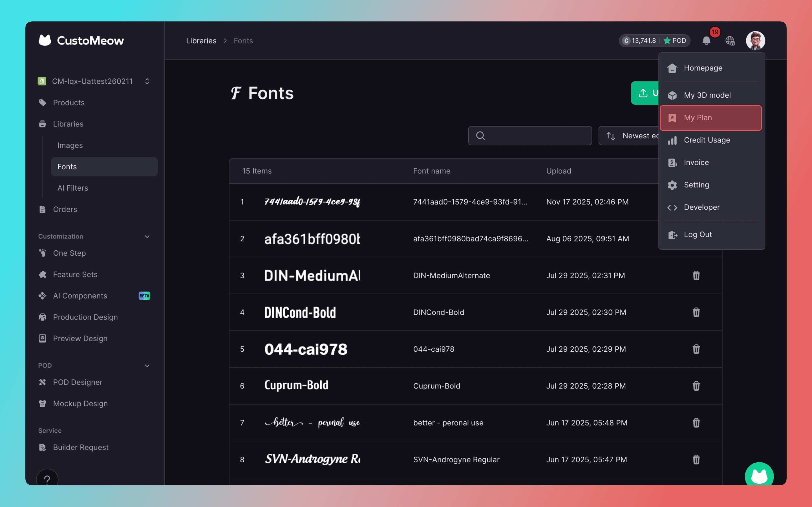Open AI Filters in the sidebar
812x507 pixels.
click(73, 188)
